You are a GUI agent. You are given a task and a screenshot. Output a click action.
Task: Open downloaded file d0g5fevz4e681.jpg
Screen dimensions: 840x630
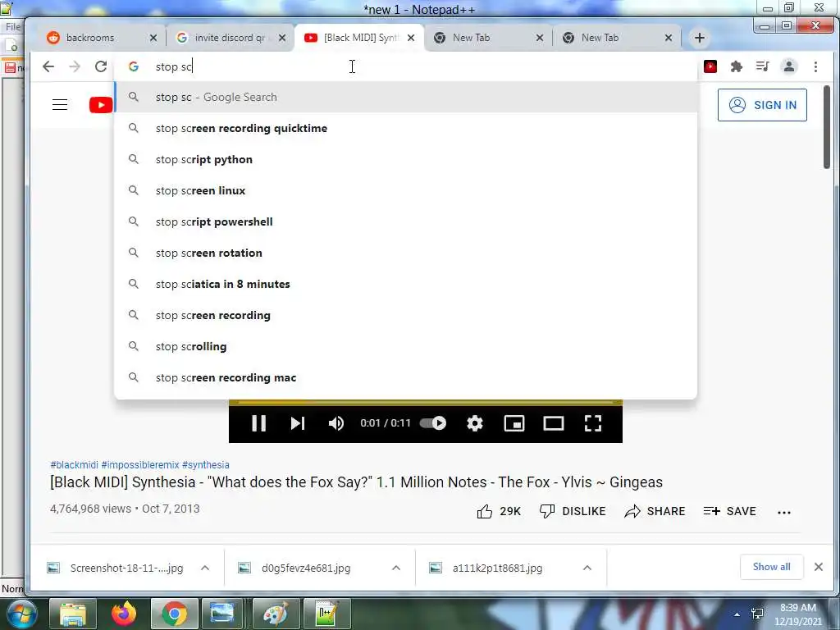(x=306, y=568)
